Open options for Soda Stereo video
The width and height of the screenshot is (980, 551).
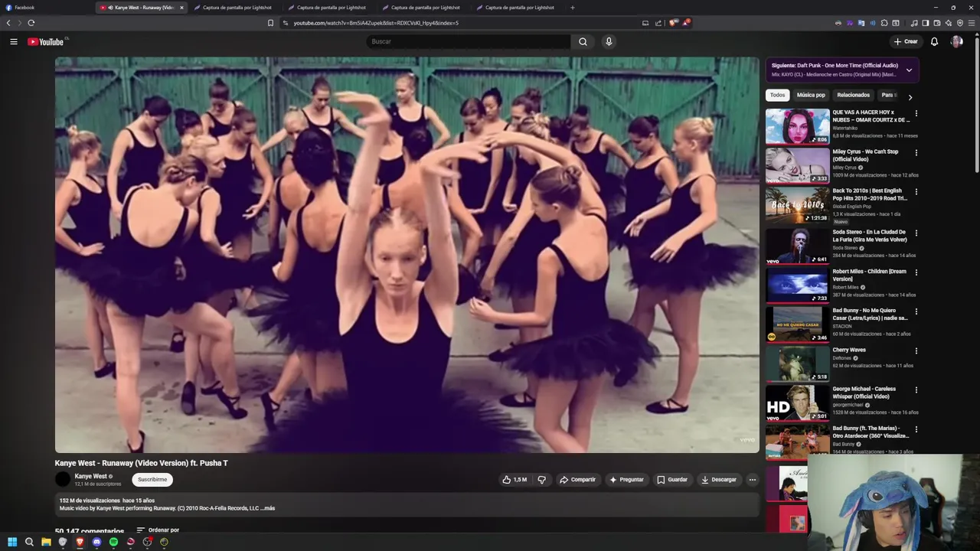(x=916, y=233)
